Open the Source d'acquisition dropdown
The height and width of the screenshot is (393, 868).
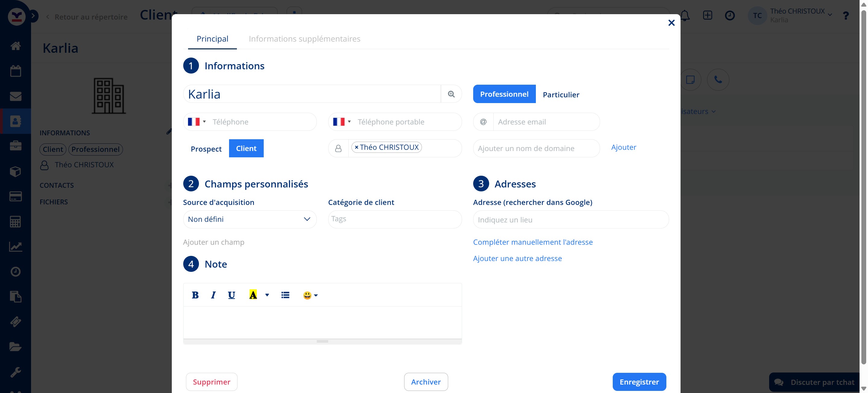pos(250,219)
